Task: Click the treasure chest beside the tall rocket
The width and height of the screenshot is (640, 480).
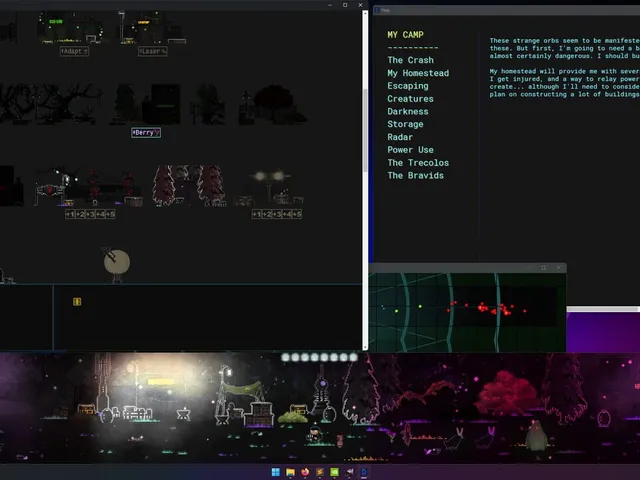Action: (x=86, y=409)
